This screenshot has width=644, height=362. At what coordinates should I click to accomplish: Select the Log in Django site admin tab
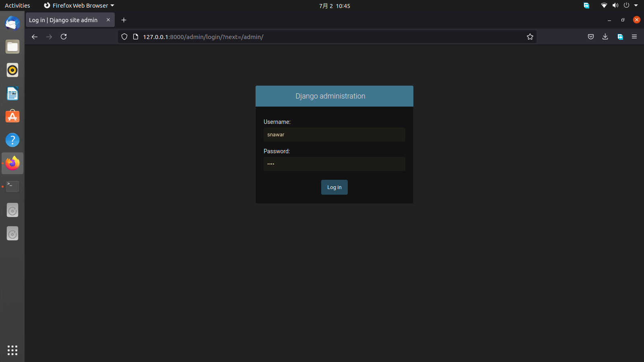pyautogui.click(x=70, y=20)
